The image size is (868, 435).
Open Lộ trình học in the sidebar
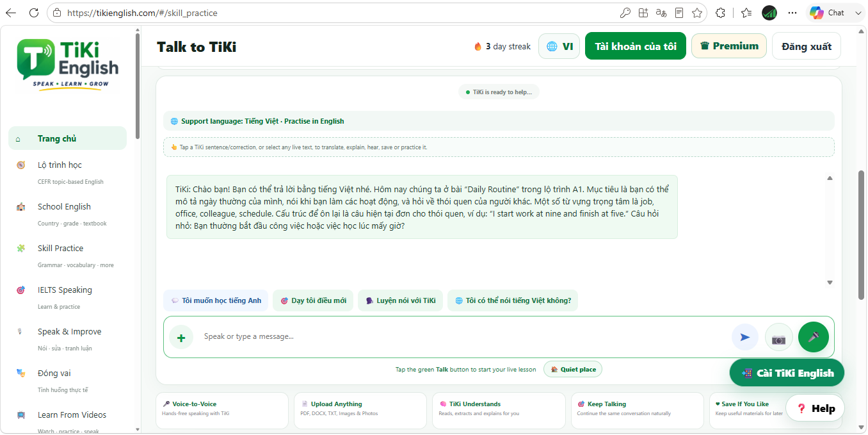coord(68,172)
